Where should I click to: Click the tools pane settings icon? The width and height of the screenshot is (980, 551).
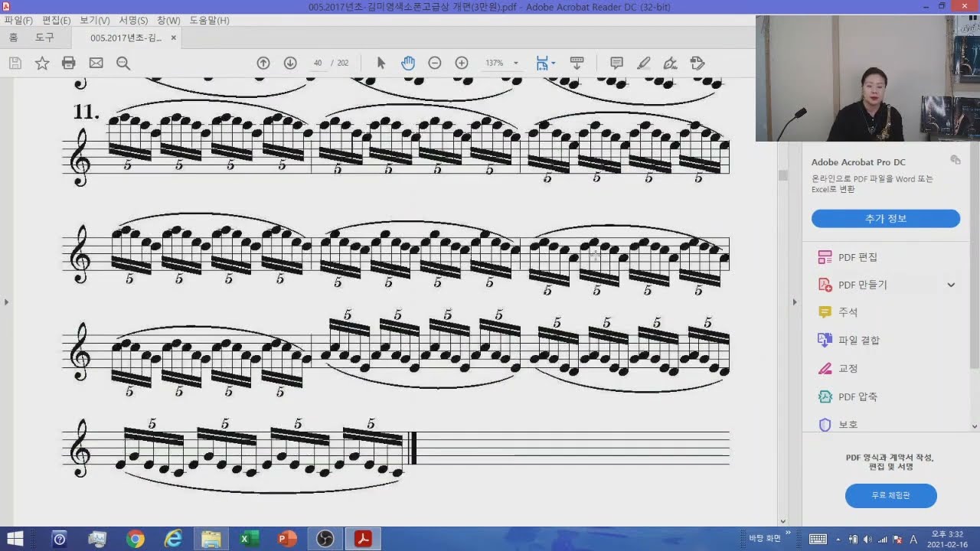click(955, 159)
